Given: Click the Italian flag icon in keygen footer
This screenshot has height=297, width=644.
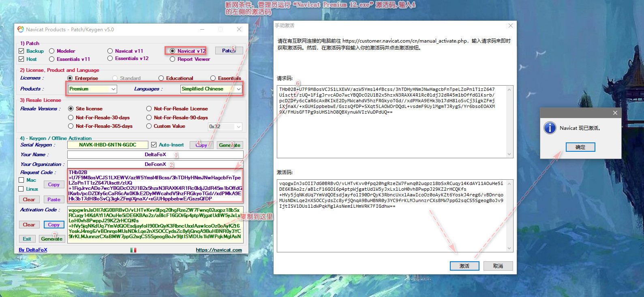Looking at the screenshot, I should pos(133,250).
